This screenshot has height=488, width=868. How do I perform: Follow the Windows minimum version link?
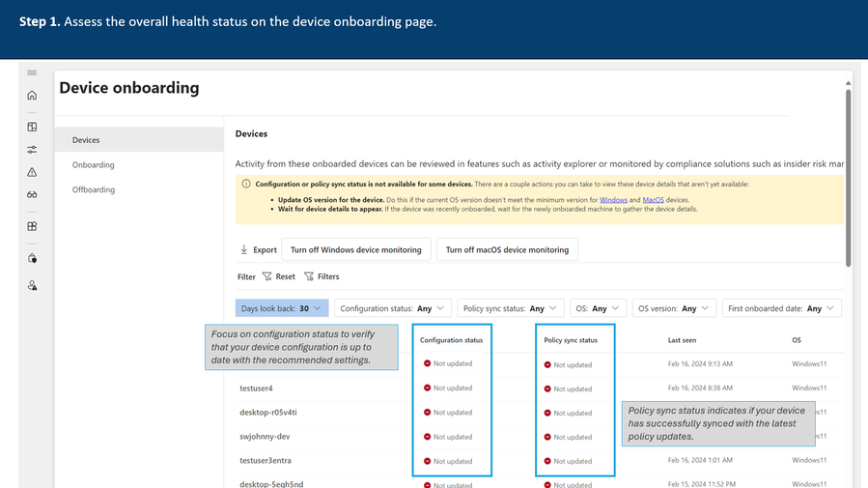(613, 200)
